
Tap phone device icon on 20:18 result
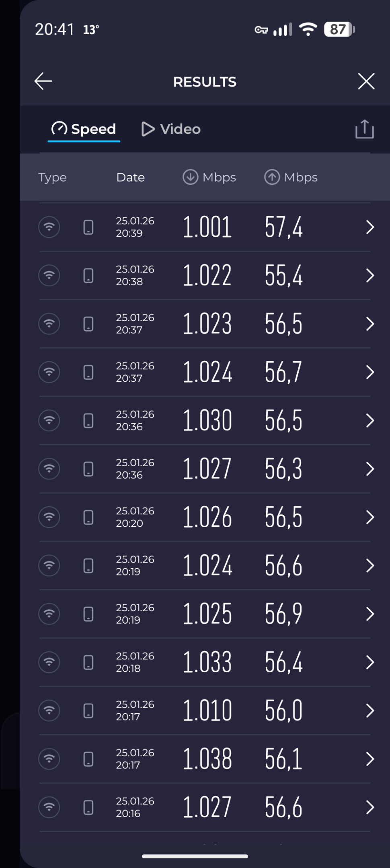pyautogui.click(x=88, y=662)
